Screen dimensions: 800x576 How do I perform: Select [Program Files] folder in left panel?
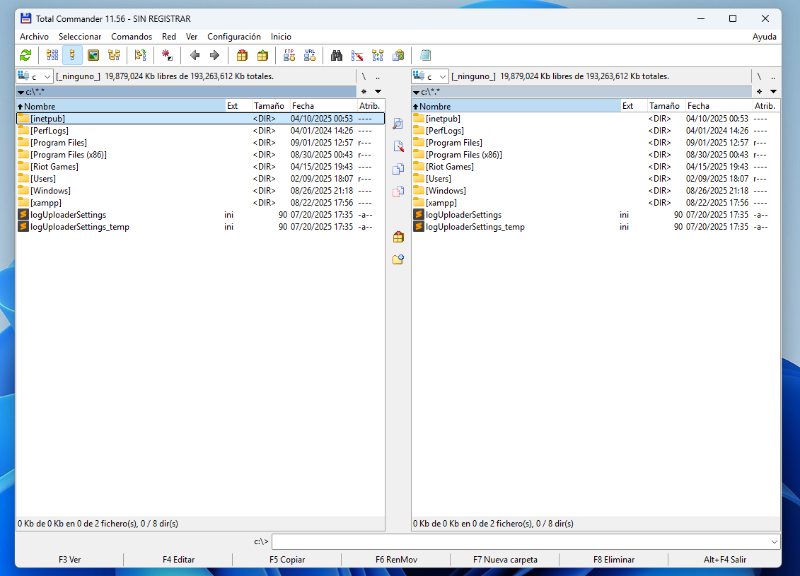(x=201, y=143)
